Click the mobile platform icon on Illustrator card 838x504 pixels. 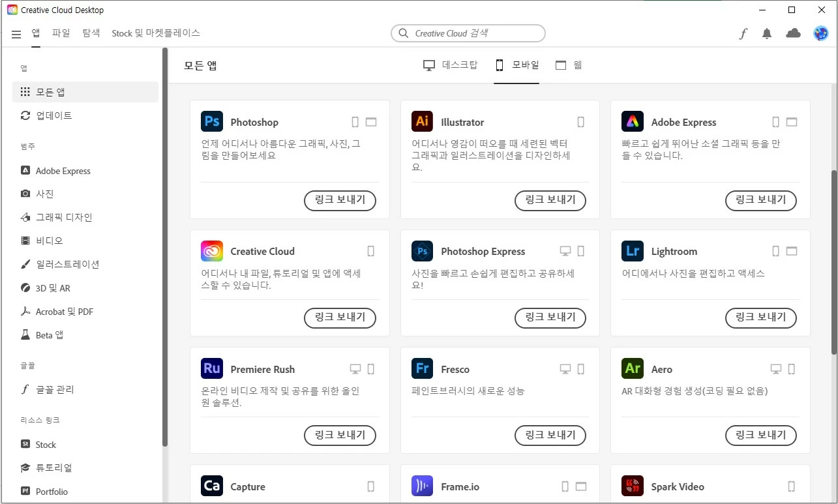581,122
